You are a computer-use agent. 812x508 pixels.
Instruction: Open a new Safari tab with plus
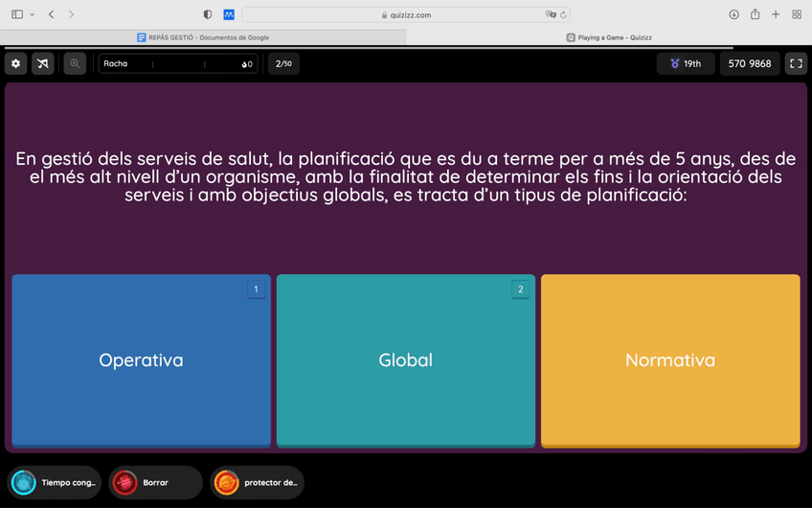(776, 14)
